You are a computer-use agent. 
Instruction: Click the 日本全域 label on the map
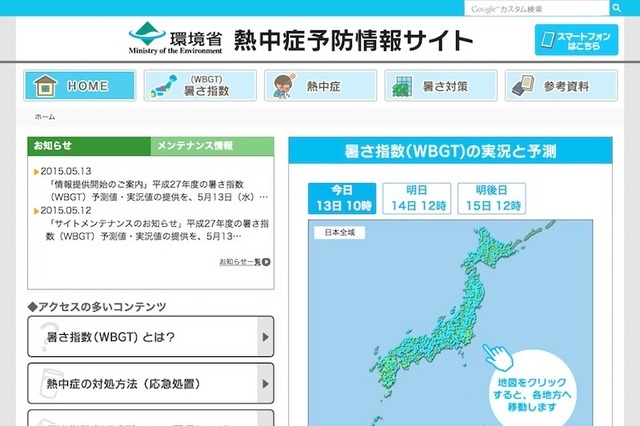(340, 233)
